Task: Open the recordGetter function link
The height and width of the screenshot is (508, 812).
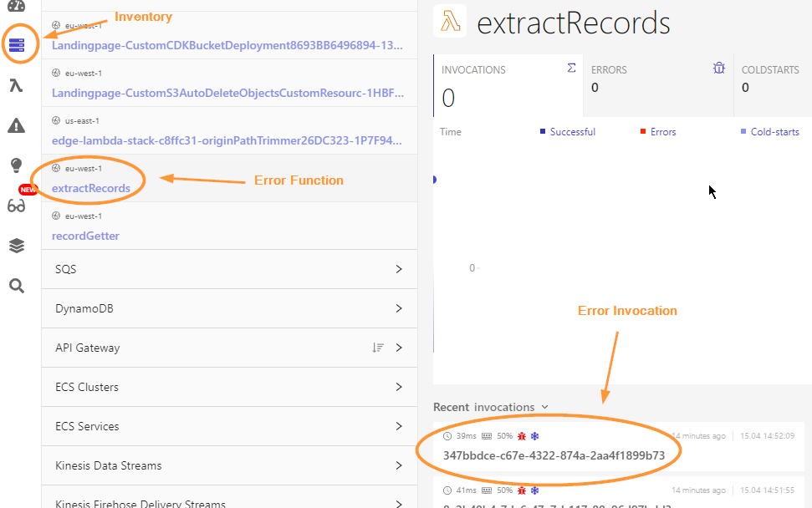Action: point(85,236)
